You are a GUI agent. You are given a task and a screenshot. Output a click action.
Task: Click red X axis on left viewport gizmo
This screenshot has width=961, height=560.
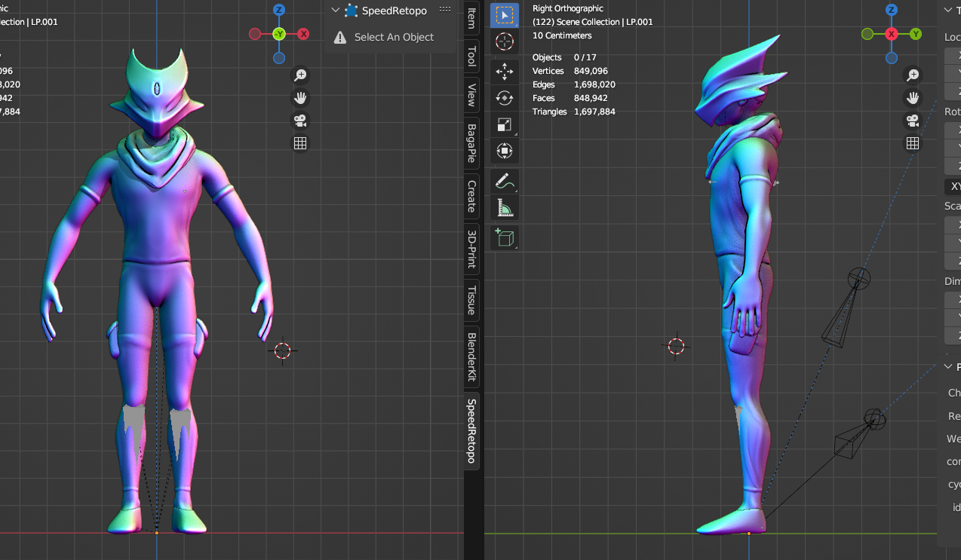[303, 34]
